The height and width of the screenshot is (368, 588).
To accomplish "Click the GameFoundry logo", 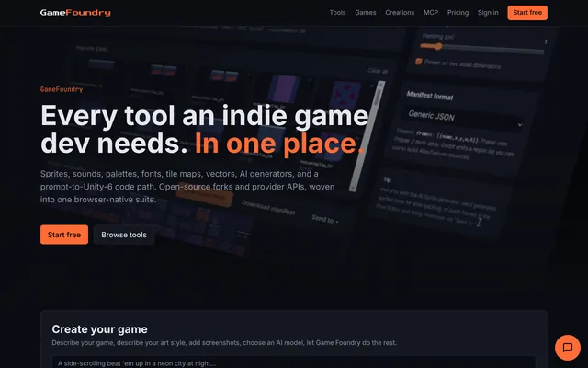I will (75, 13).
